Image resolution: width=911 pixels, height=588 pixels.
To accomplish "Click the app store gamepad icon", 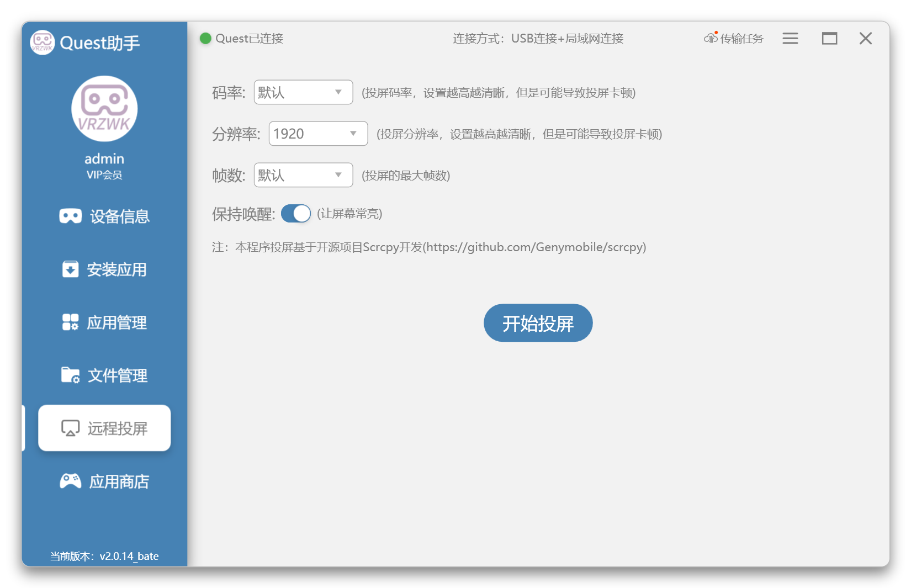I will coord(70,481).
